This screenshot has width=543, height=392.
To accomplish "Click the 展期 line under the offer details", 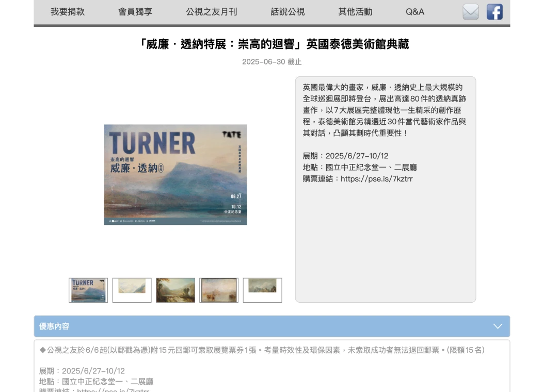I will (x=82, y=371).
